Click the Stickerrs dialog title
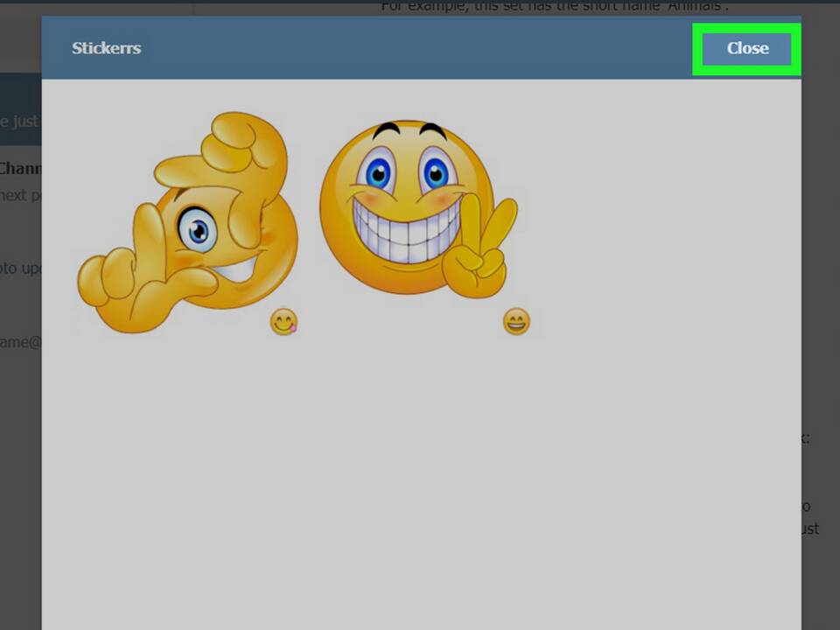840x630 pixels. point(106,48)
